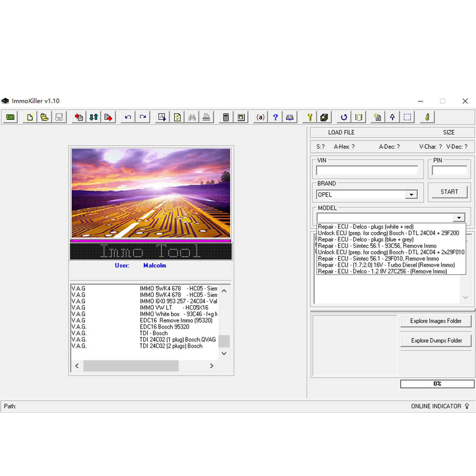This screenshot has height=476, width=476.
Task: Click Explore Dumps Folder button
Action: (x=436, y=340)
